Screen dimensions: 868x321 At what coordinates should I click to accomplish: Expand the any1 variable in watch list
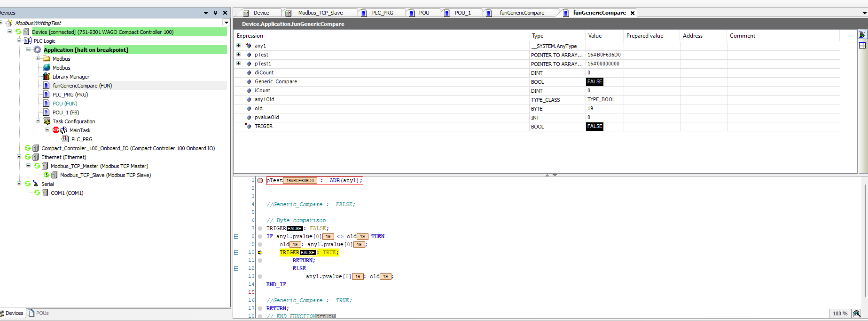(238, 46)
